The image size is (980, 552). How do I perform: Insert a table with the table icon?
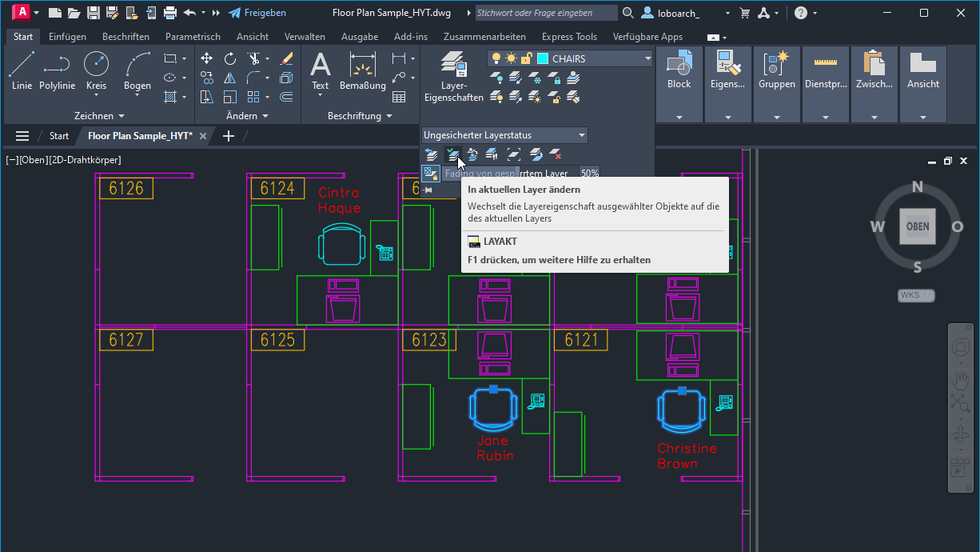point(399,97)
